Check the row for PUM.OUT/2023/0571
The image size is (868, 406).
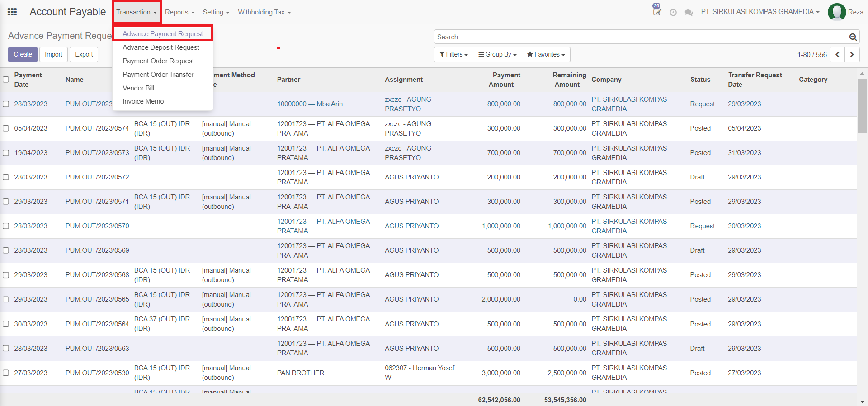click(x=6, y=202)
